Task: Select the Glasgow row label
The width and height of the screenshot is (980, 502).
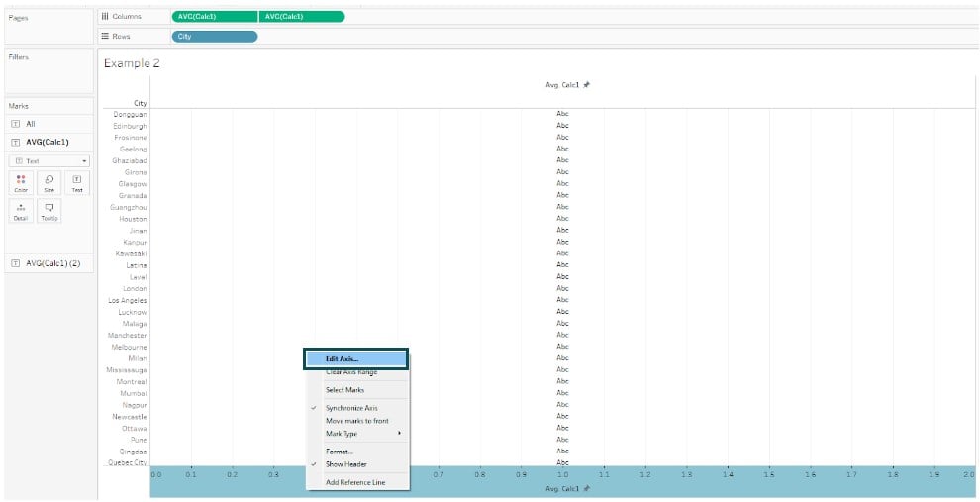Action: (133, 184)
